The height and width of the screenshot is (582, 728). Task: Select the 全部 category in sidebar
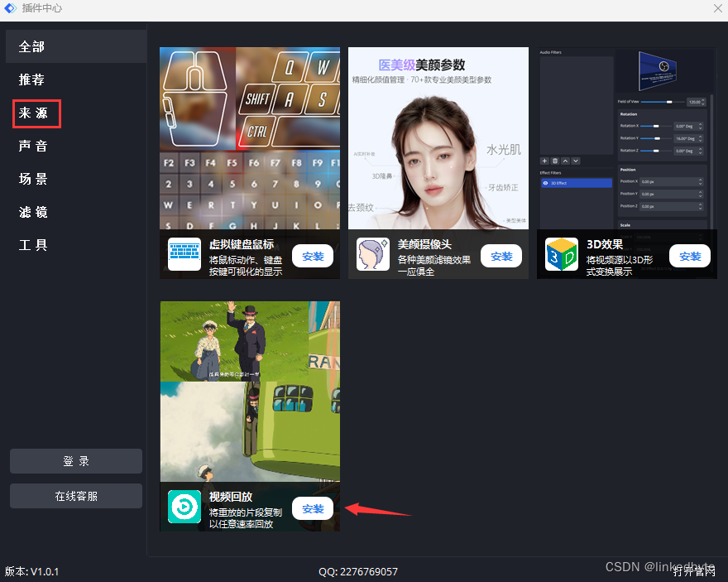pyautogui.click(x=76, y=46)
